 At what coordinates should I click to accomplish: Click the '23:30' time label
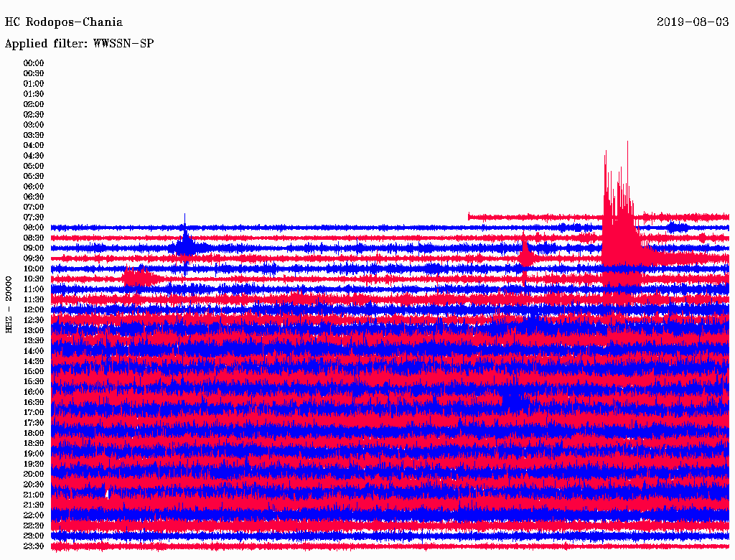pyautogui.click(x=34, y=546)
